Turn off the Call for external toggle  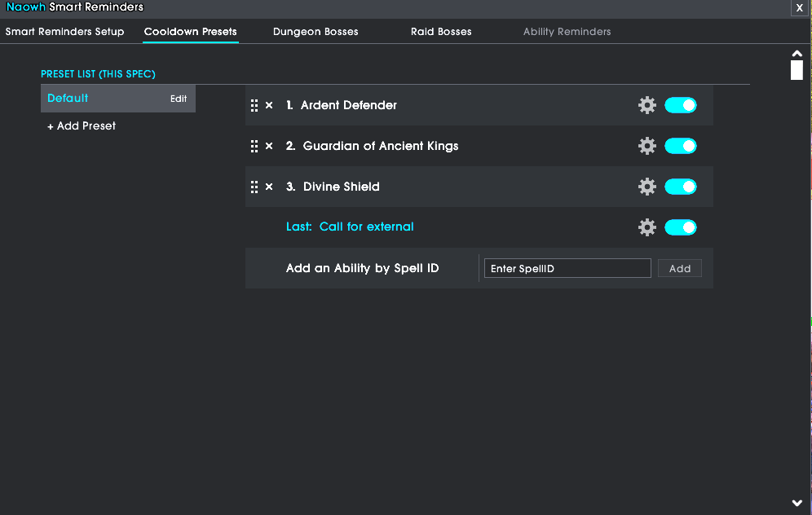click(x=681, y=227)
